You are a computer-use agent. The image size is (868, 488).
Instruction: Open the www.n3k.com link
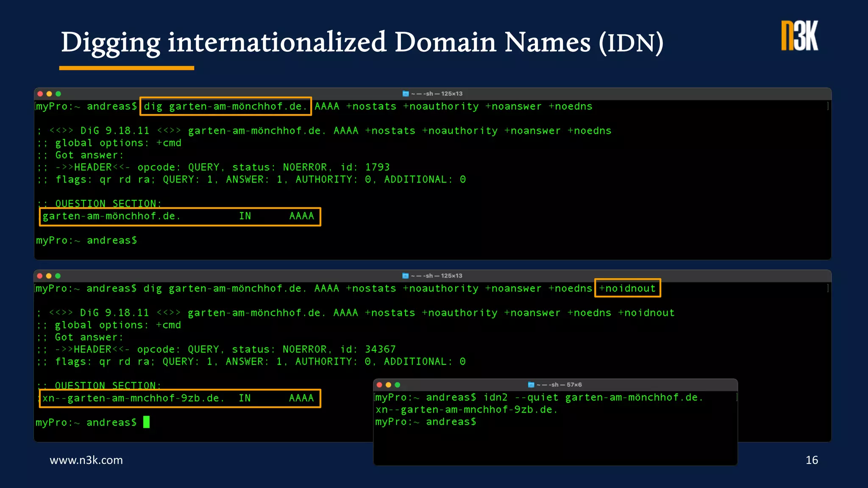coord(86,460)
